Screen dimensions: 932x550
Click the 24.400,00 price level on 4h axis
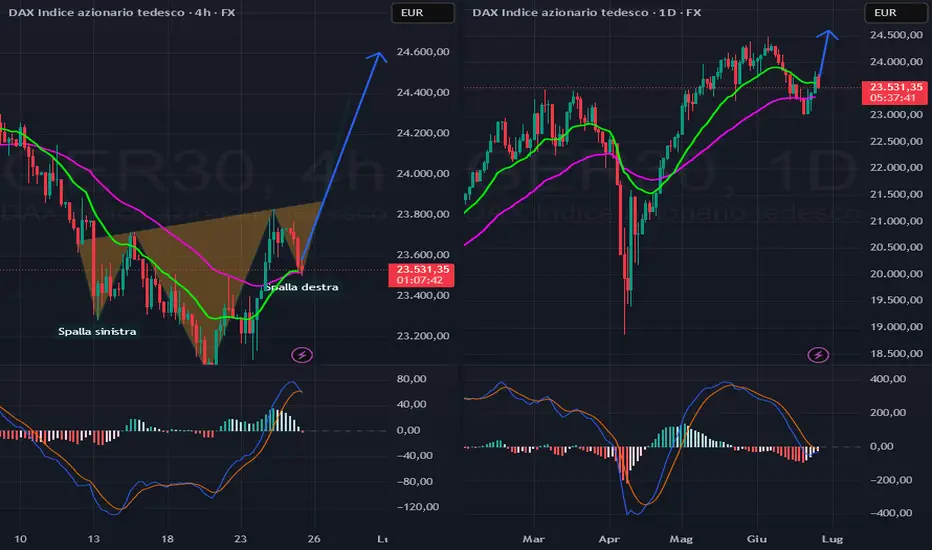(x=423, y=92)
